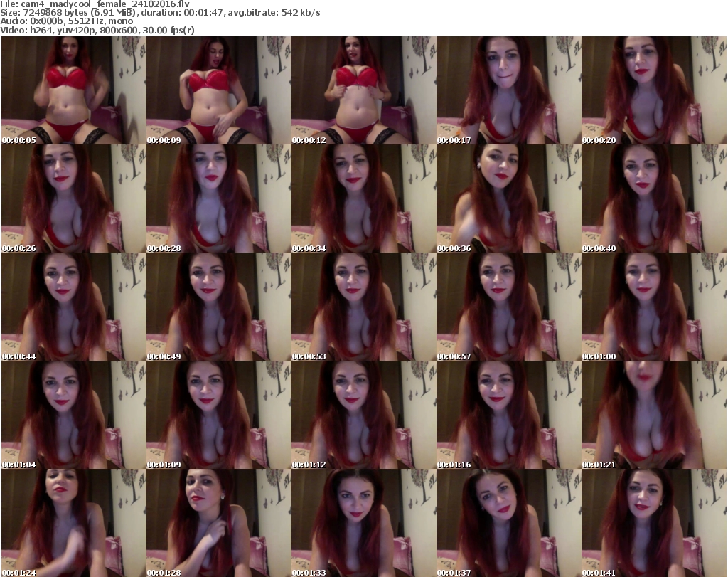Select the thumbnail timestamped 00:01:37
Viewport: 728px width, 577px height.
coord(509,523)
